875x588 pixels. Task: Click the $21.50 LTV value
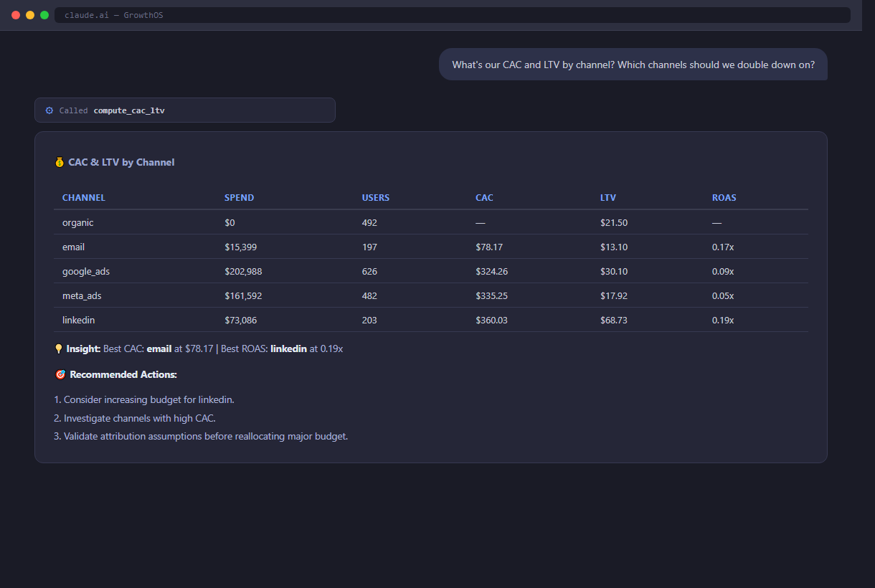(614, 222)
